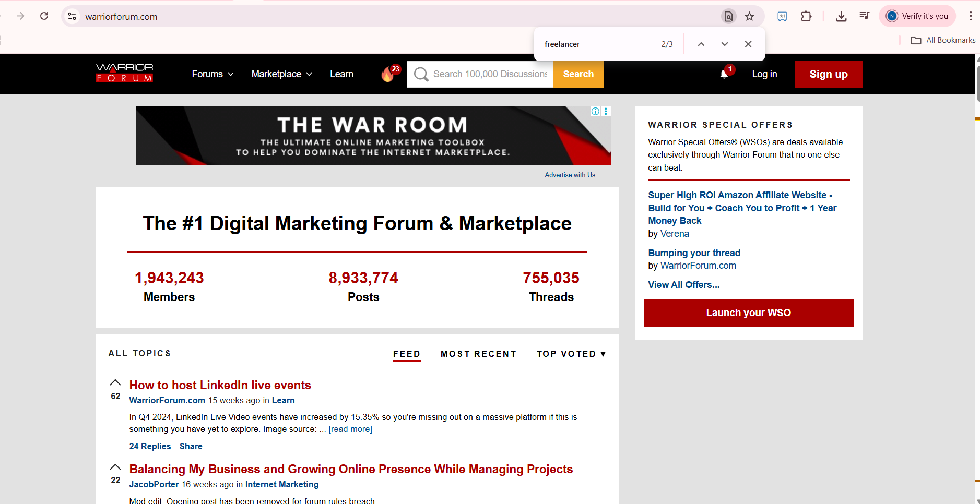
Task: Open Super High ROI Amazon Affiliate Website offer
Action: (742, 208)
